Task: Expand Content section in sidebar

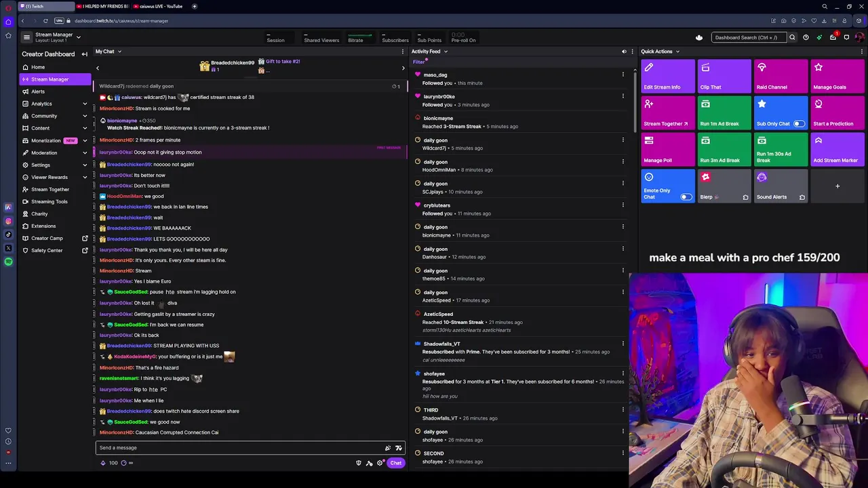Action: [x=85, y=128]
